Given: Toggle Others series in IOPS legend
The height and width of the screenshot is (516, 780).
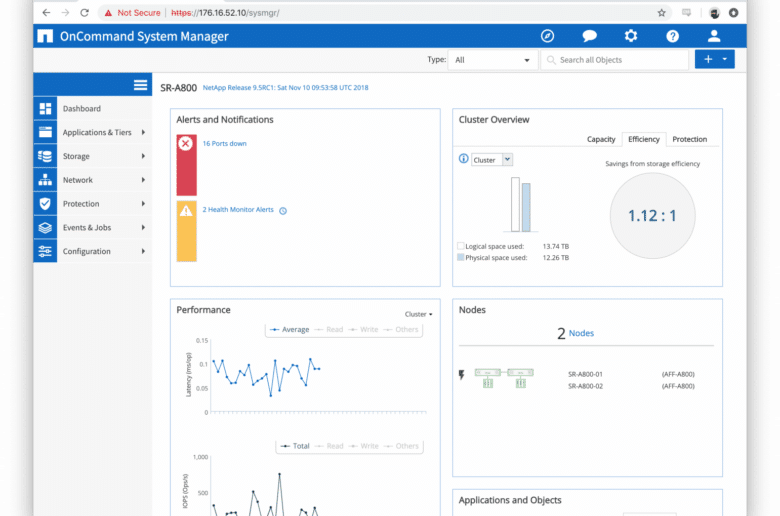Looking at the screenshot, I should tap(401, 446).
